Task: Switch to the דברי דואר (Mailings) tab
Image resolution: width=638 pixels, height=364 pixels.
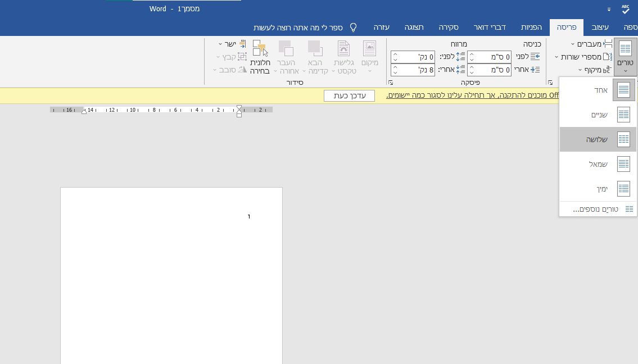Action: click(490, 28)
